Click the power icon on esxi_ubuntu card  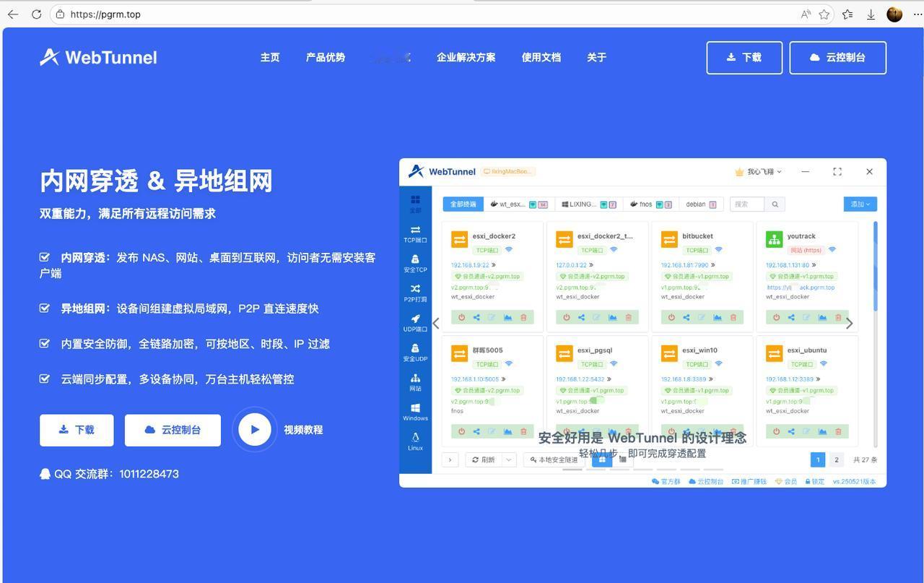pos(776,431)
